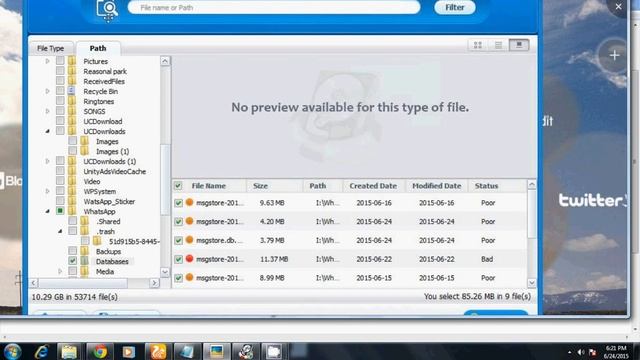
Task: Collapse the WhatsApp folder node
Action: click(47, 211)
